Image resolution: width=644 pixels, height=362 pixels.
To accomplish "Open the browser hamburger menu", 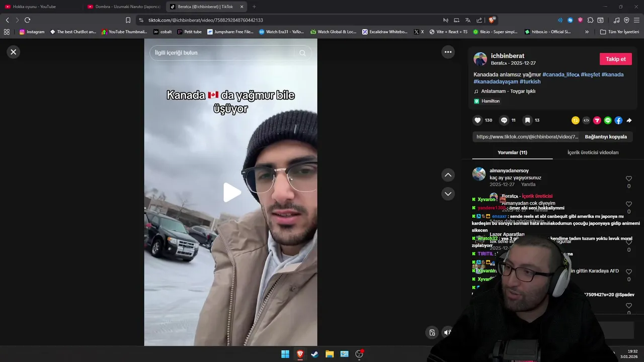I will click(x=636, y=20).
